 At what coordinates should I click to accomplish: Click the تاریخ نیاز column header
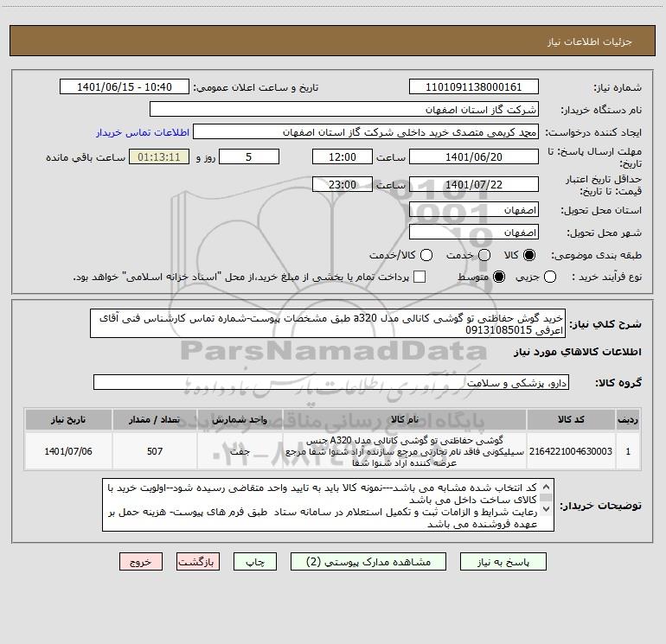[68, 419]
